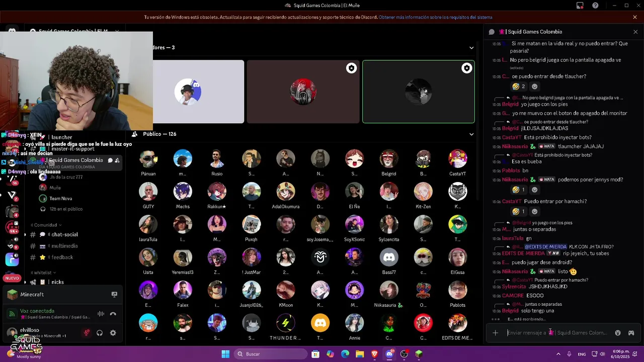Open File Explorer from the taskbar
Viewport: 644px width, 362px height.
pyautogui.click(x=360, y=354)
